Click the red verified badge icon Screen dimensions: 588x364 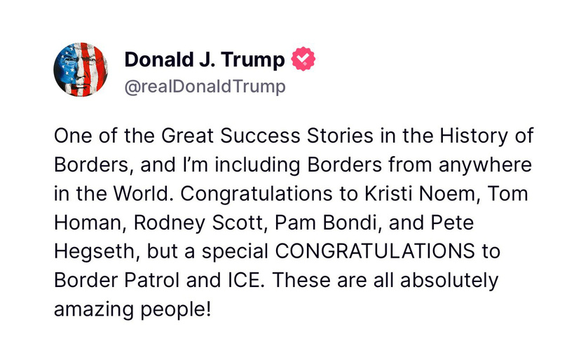303,59
